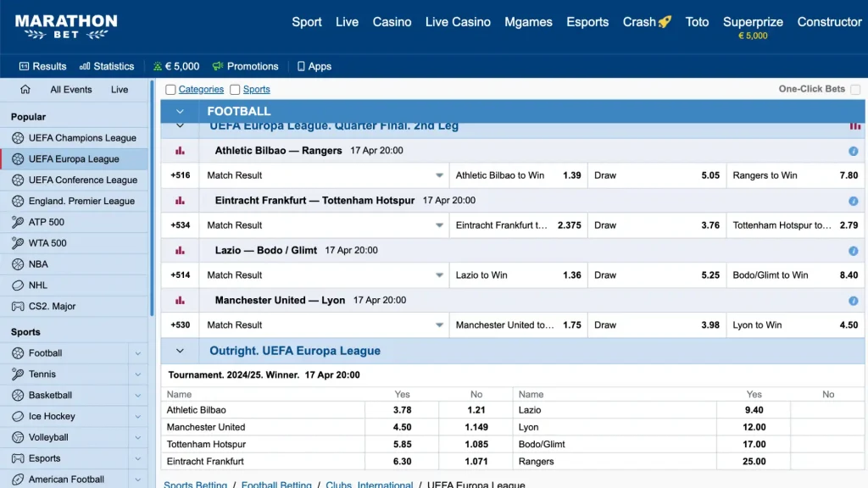868x488 pixels.
Task: Open the Toto top menu
Action: pyautogui.click(x=697, y=22)
